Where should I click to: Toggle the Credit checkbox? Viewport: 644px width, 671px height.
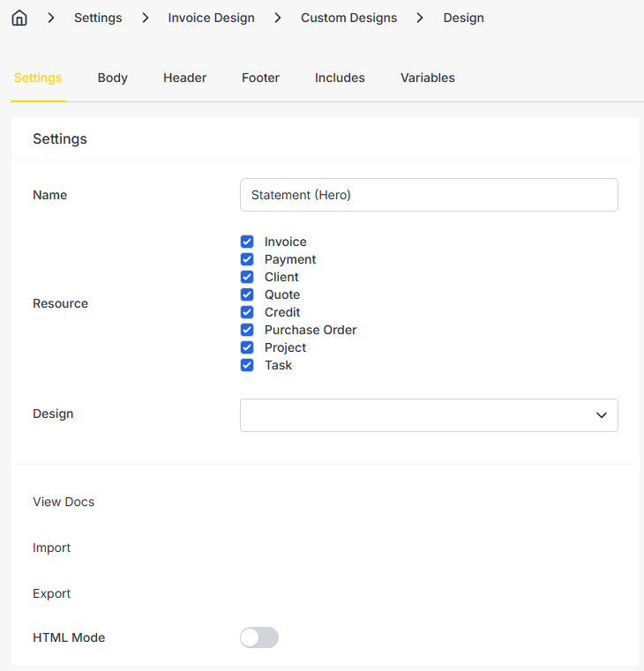247,312
